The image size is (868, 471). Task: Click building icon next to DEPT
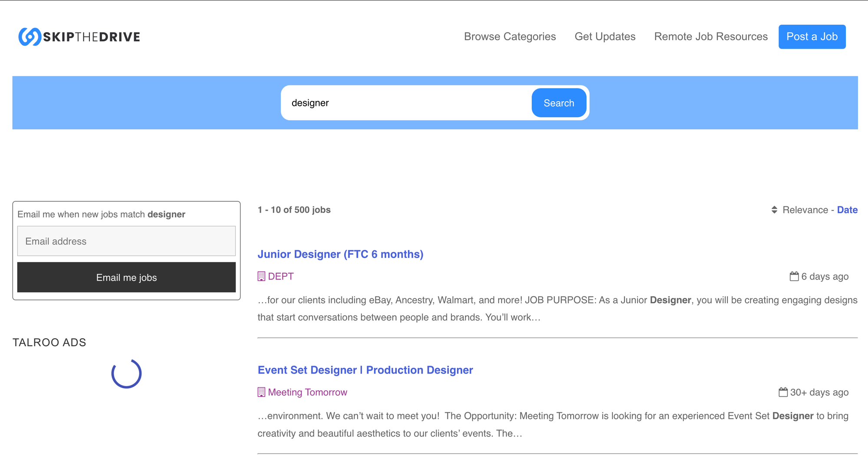(x=261, y=276)
